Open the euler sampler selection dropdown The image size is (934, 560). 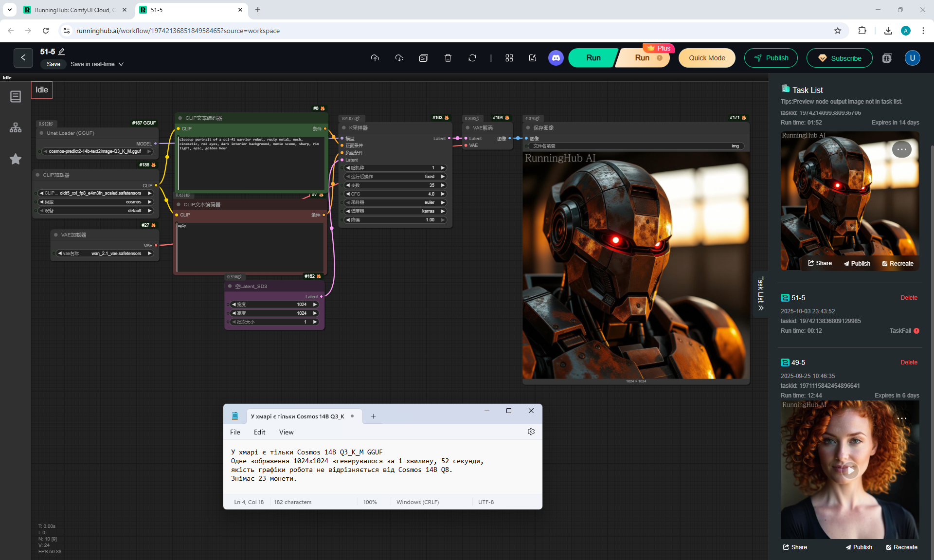(395, 202)
